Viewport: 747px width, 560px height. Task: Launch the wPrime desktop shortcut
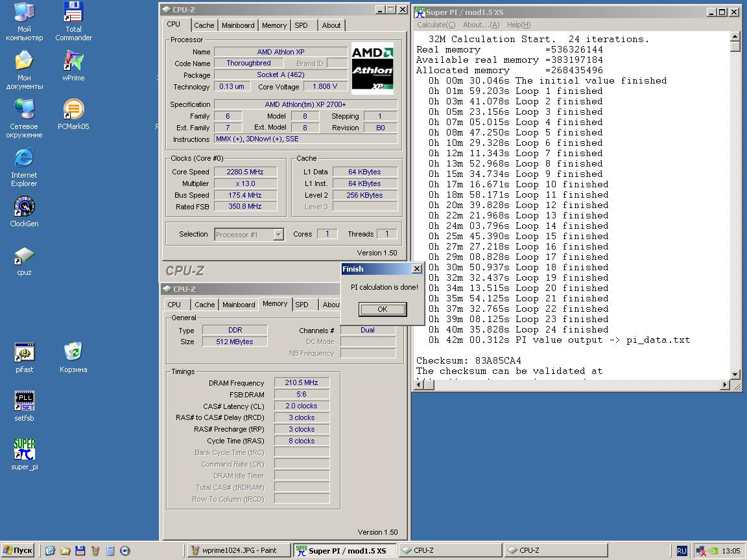(x=73, y=65)
